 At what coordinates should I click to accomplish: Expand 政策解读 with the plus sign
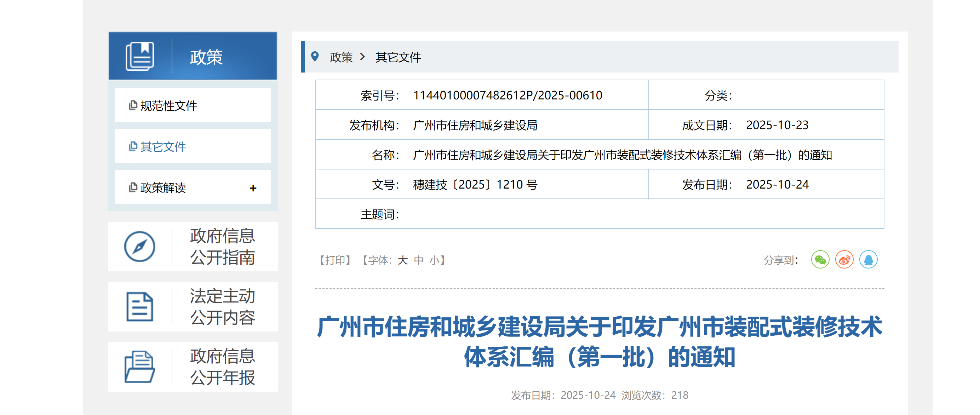(x=253, y=188)
